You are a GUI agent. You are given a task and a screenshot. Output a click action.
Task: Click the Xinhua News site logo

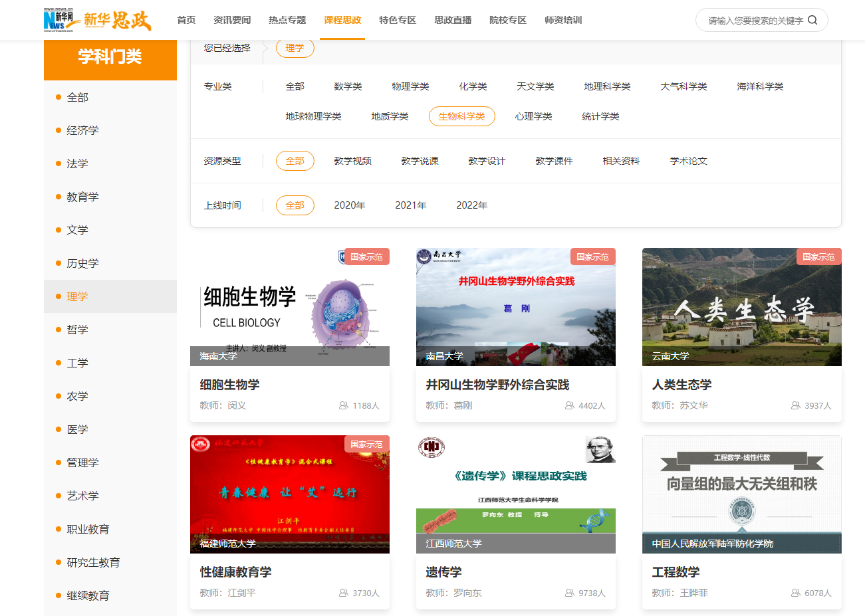coord(97,20)
